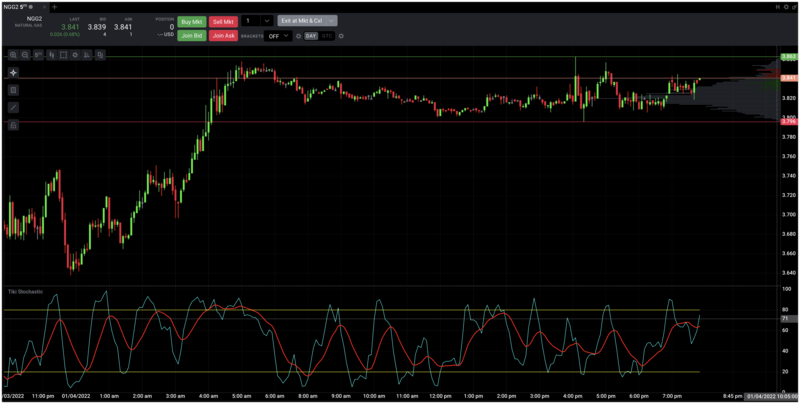This screenshot has width=800, height=404.
Task: Click the Sell Mkt button
Action: point(223,22)
